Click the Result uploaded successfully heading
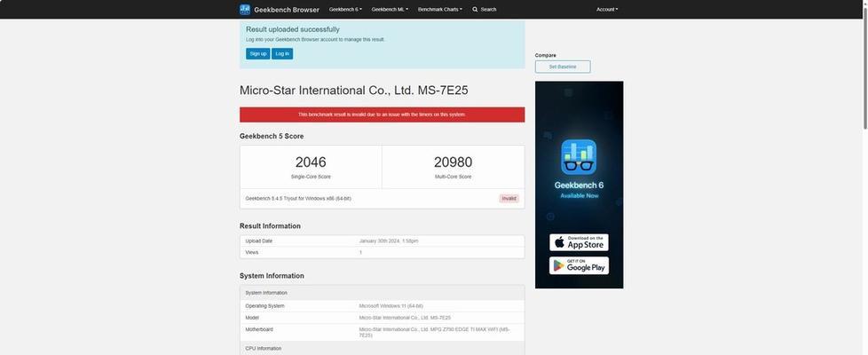The image size is (868, 355). (x=293, y=29)
